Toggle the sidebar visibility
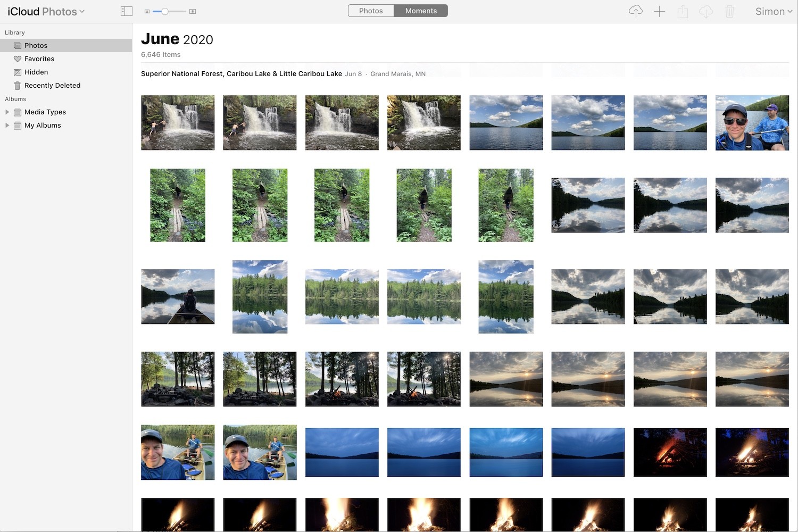This screenshot has height=532, width=798. pyautogui.click(x=126, y=11)
